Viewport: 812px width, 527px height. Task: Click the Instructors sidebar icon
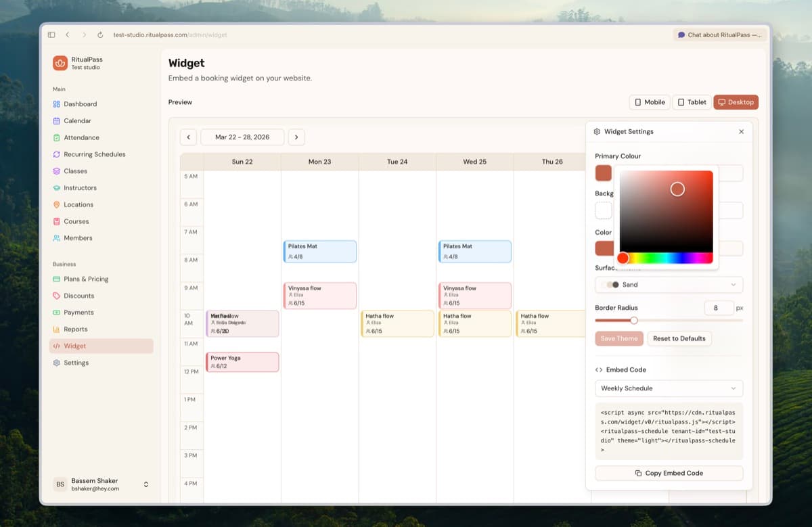click(57, 188)
